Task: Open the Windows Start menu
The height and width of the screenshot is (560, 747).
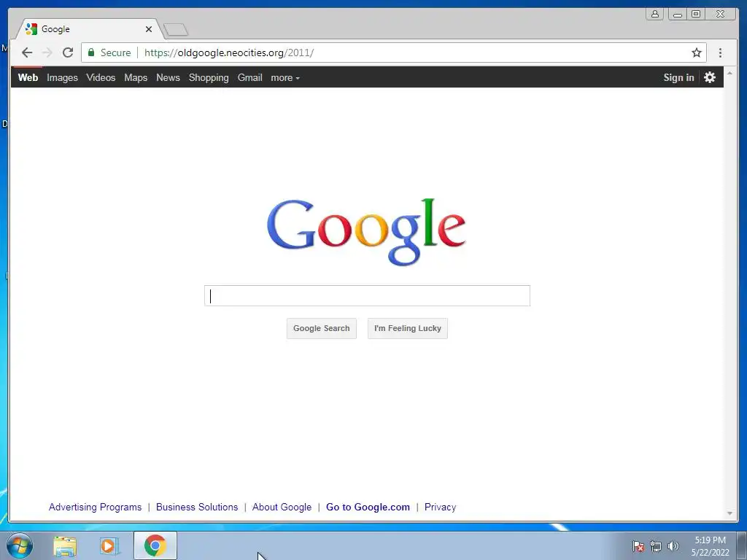Action: coord(20,545)
